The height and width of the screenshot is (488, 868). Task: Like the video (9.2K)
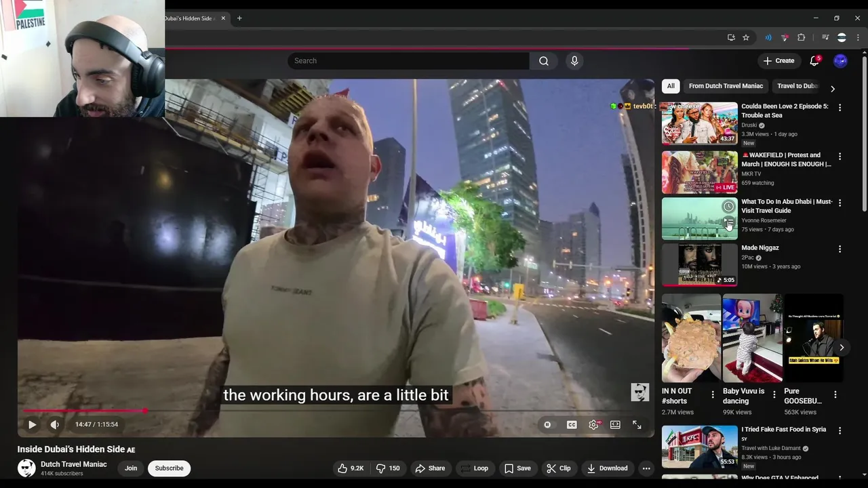click(351, 468)
